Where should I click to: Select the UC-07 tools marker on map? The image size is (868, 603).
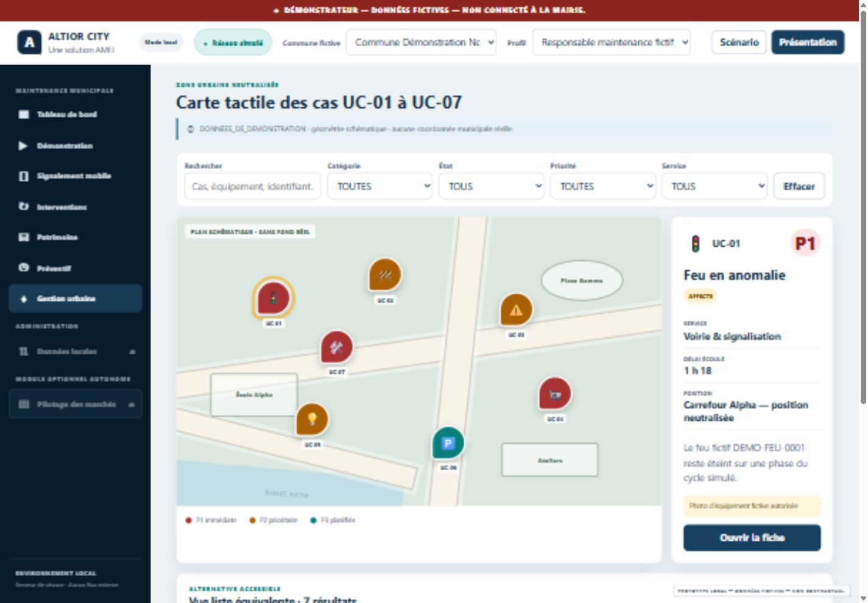pyautogui.click(x=337, y=347)
